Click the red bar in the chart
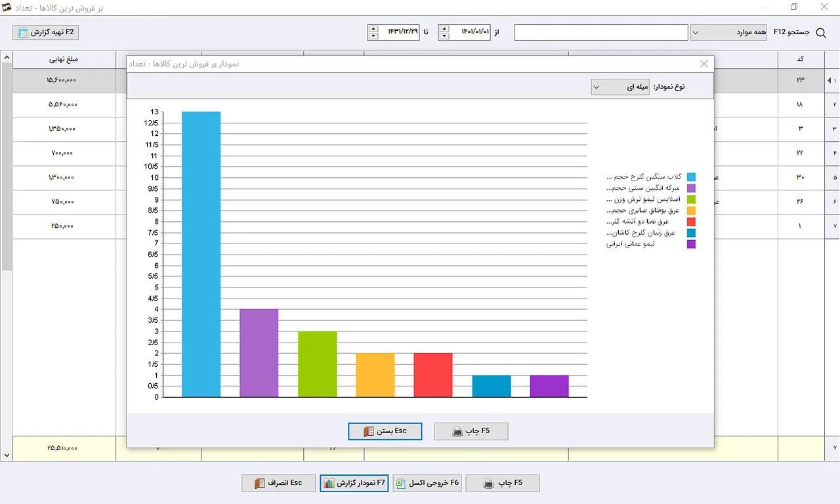 tap(433, 375)
